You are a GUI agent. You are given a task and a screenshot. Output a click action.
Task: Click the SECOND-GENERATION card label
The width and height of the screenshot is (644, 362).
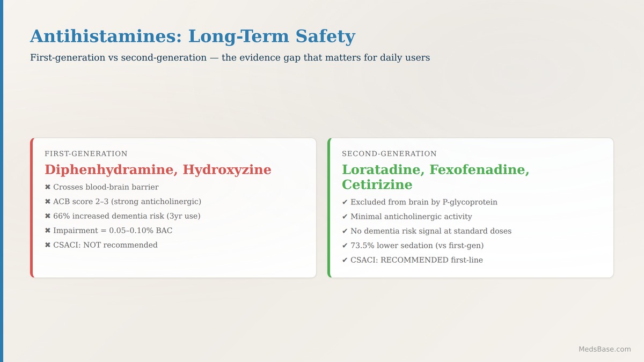(389, 154)
